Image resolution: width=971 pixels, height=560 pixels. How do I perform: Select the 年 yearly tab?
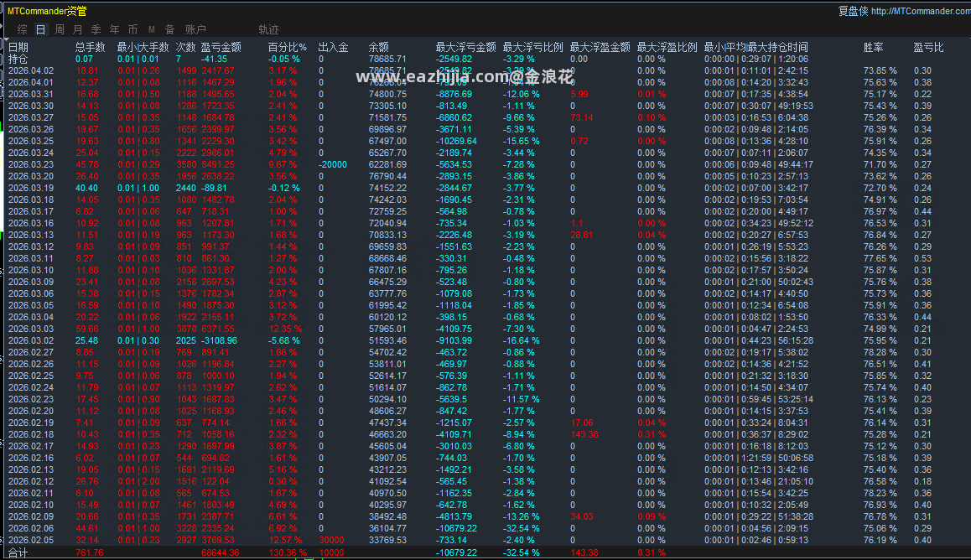click(x=115, y=29)
